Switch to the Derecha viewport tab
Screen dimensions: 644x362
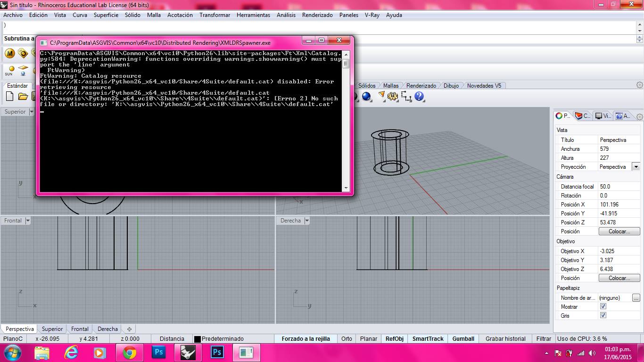pos(107,329)
